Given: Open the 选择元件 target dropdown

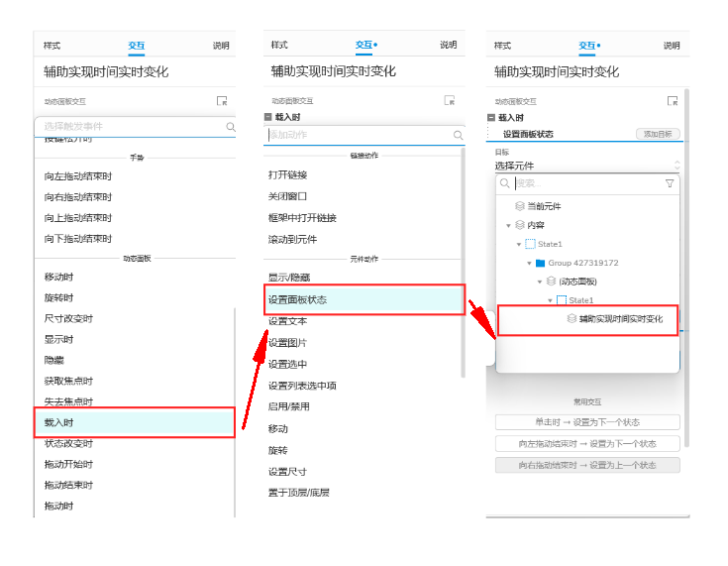Looking at the screenshot, I should pyautogui.click(x=586, y=166).
